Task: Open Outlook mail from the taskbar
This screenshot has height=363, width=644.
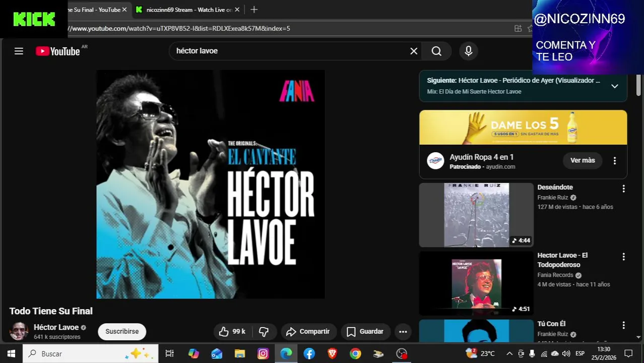Action: pyautogui.click(x=217, y=353)
